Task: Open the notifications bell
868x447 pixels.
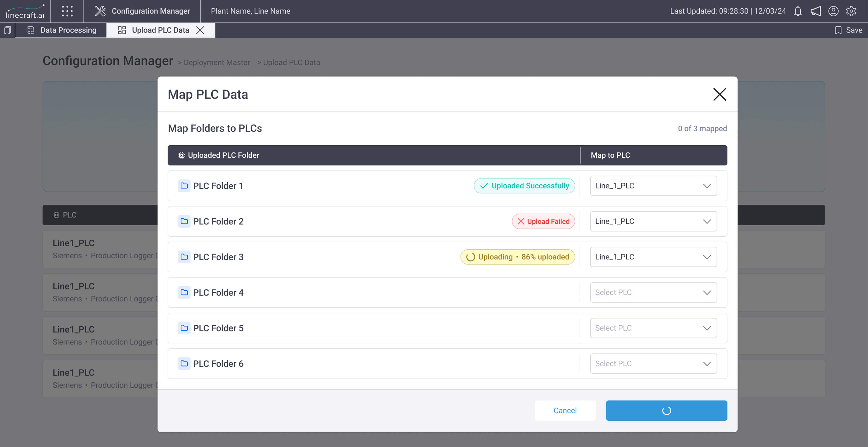Action: (x=797, y=11)
